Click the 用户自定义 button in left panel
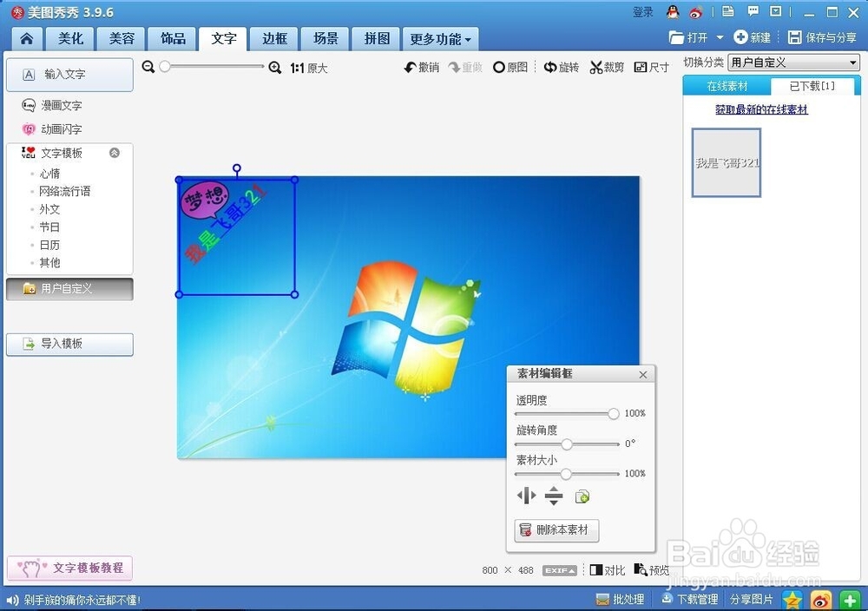 click(69, 289)
